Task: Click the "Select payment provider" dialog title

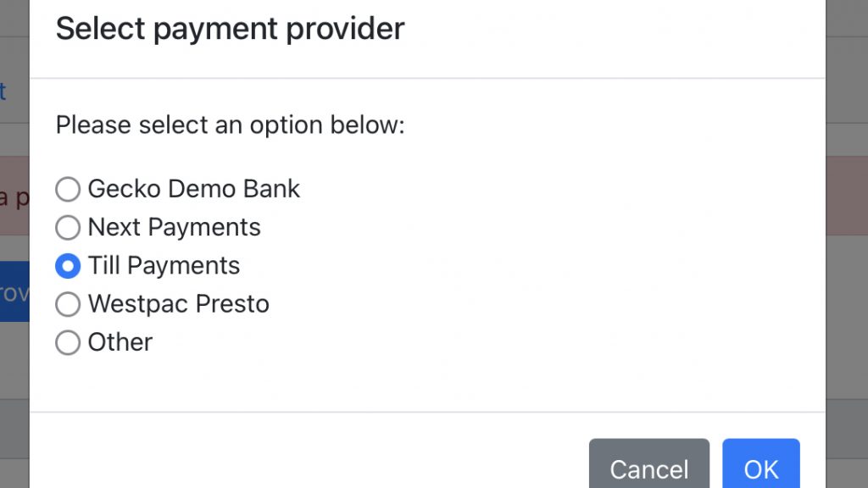Action: tap(230, 29)
